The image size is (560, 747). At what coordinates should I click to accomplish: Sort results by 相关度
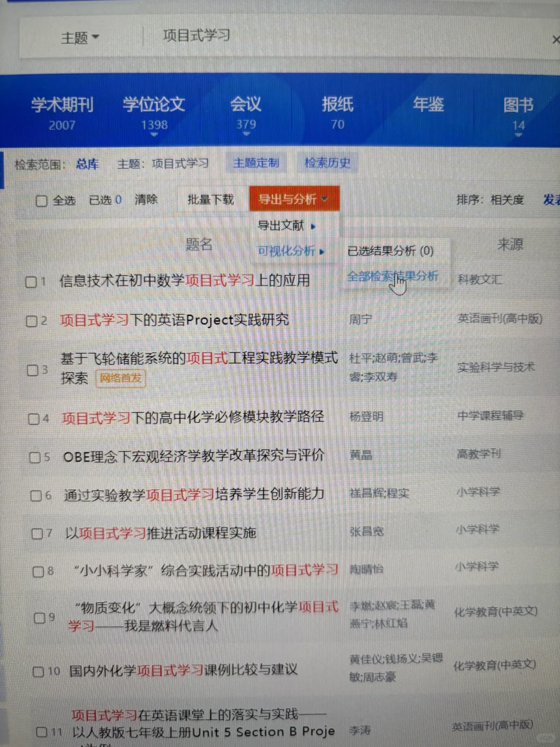coord(507,199)
